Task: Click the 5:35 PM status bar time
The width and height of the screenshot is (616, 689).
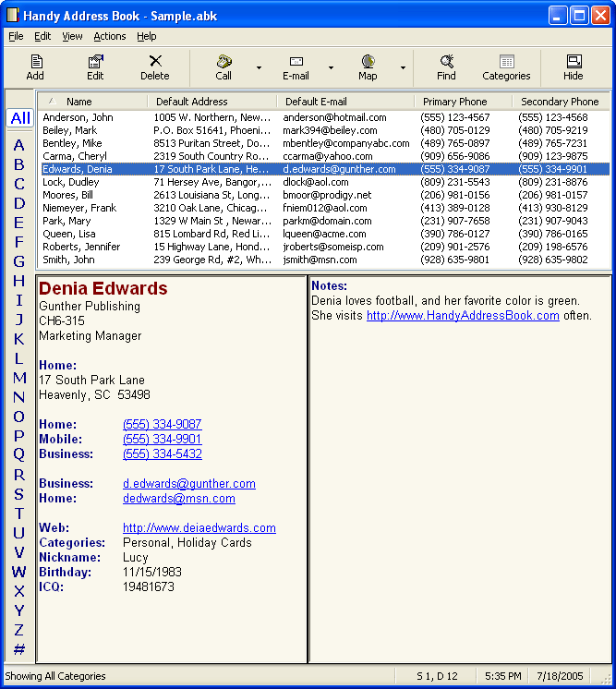Action: pyautogui.click(x=503, y=676)
